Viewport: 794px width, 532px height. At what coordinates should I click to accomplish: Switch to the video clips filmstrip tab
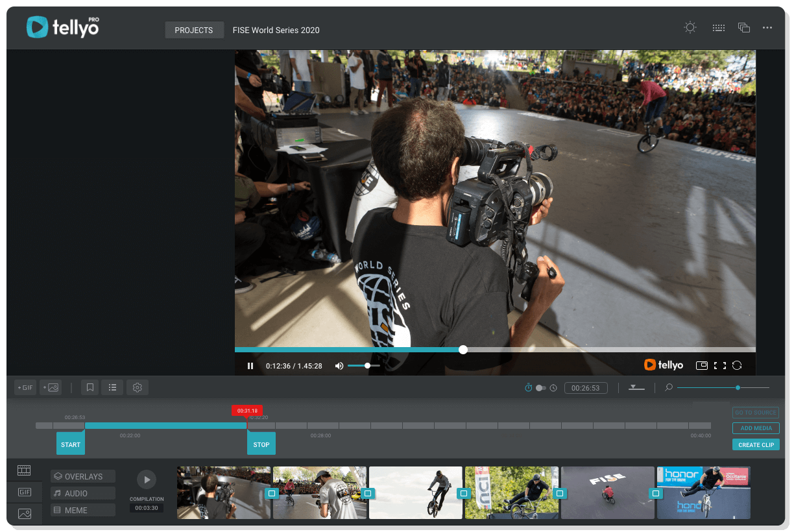24,470
